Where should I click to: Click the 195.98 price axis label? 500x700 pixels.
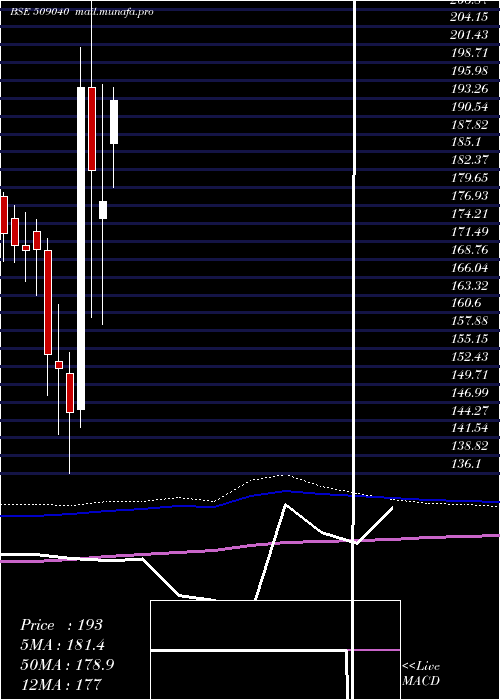click(469, 71)
